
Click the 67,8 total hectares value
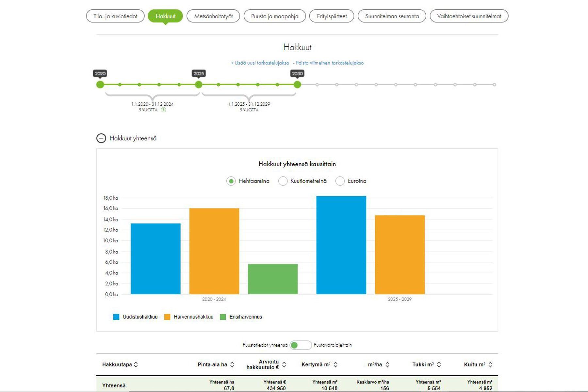(229, 388)
